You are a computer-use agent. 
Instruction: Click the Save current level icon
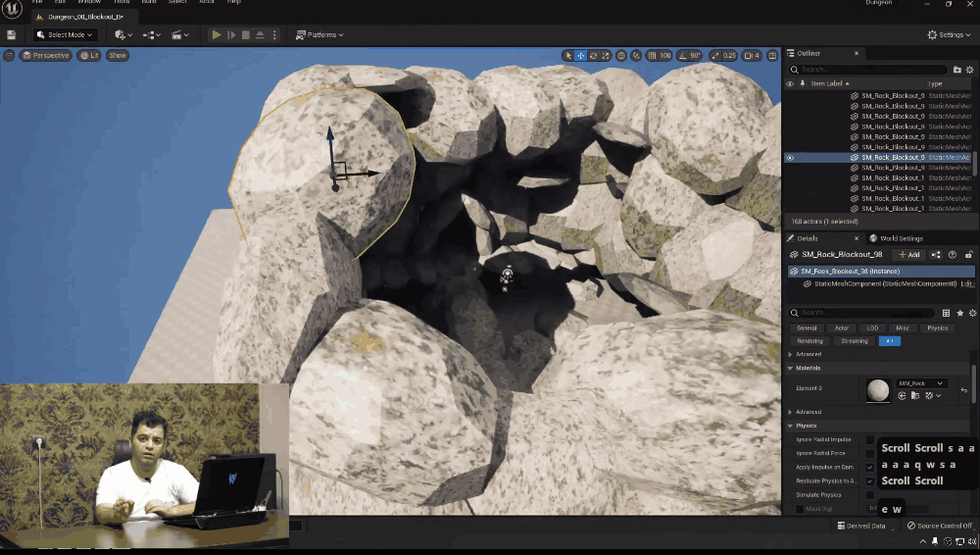(x=11, y=34)
